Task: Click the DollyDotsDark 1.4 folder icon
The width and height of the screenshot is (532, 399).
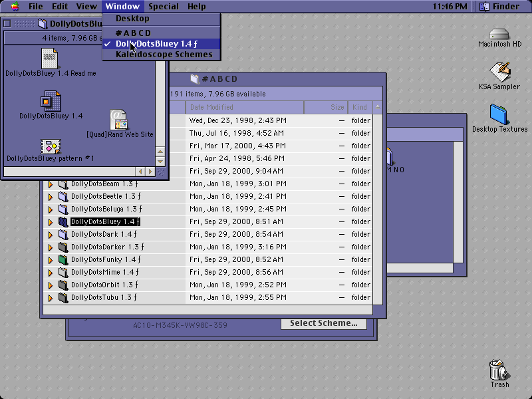Action: [x=63, y=235]
